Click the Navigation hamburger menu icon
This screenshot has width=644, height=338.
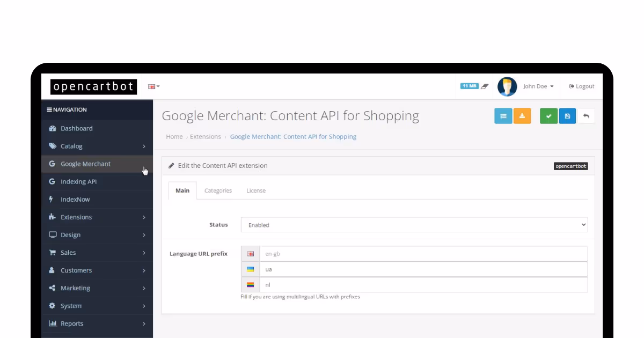point(49,109)
